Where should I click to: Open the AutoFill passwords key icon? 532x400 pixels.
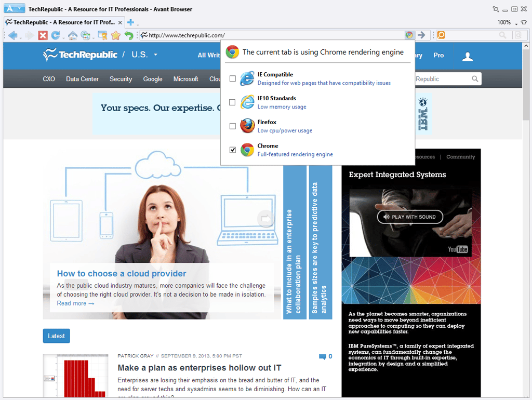pos(102,35)
